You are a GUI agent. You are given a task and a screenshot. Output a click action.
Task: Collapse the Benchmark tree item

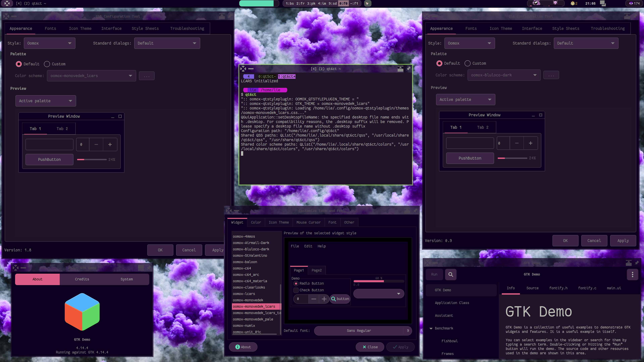tap(431, 328)
